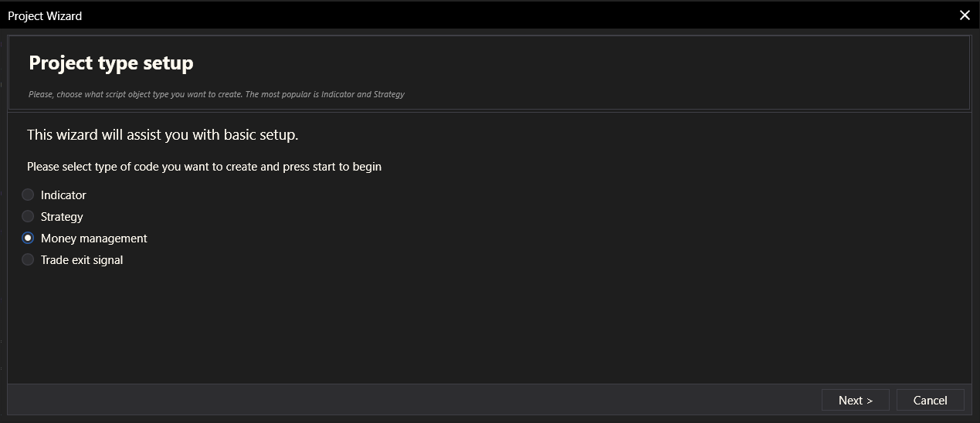Click the selected Money management radio circle
This screenshot has height=423, width=980.
pyautogui.click(x=28, y=238)
